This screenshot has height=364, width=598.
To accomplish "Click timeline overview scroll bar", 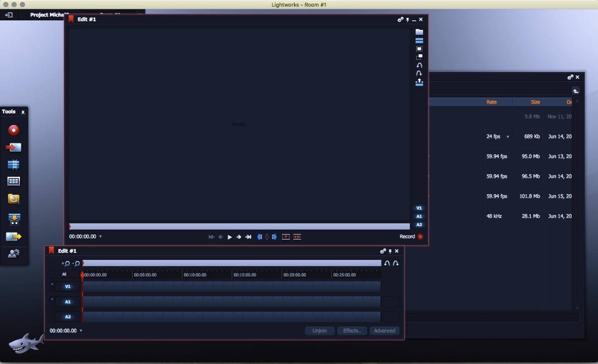I will [x=232, y=263].
